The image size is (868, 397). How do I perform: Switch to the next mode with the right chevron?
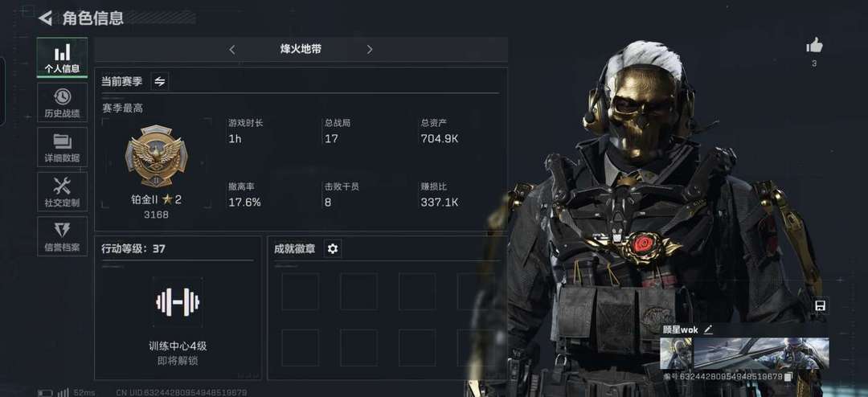(369, 49)
